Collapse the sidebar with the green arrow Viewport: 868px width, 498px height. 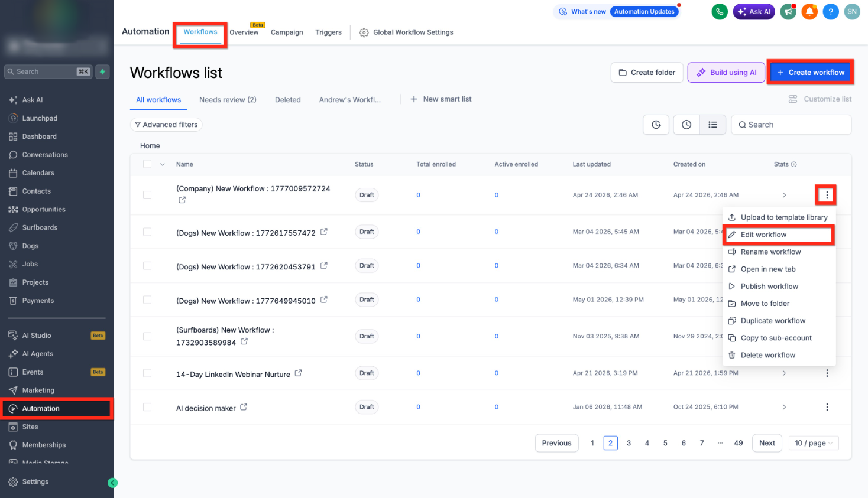pos(112,483)
